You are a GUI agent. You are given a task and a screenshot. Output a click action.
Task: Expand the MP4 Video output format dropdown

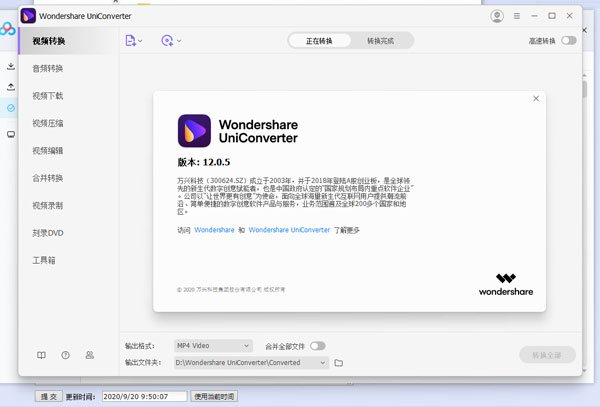[213, 345]
